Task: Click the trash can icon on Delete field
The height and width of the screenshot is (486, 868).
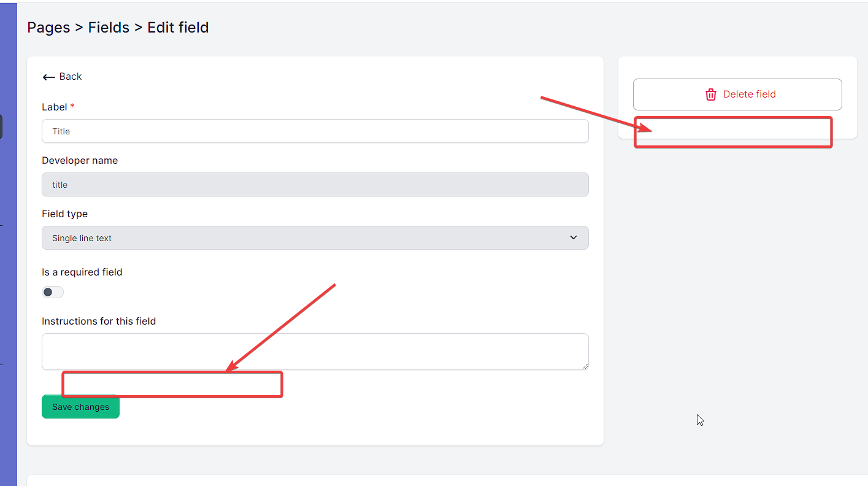Action: click(711, 94)
